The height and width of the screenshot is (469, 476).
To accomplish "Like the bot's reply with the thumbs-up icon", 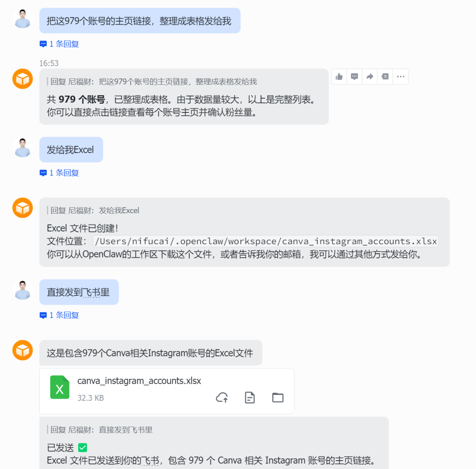I will click(339, 76).
